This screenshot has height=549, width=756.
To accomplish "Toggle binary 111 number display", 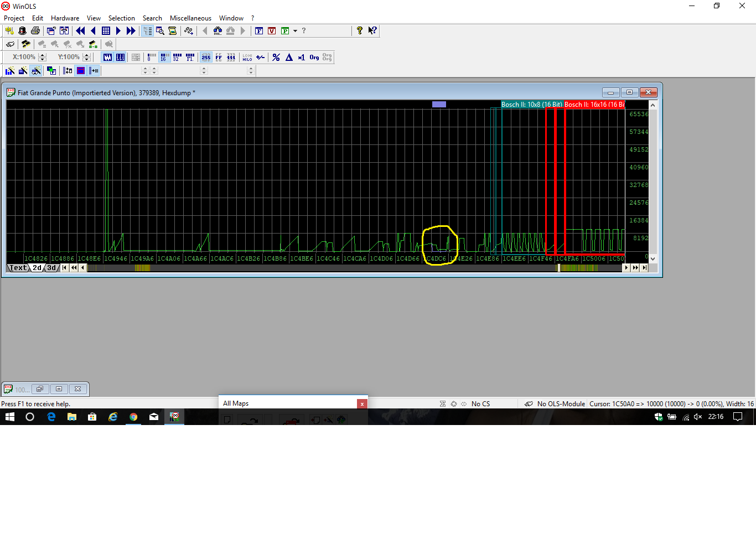I will [x=231, y=57].
